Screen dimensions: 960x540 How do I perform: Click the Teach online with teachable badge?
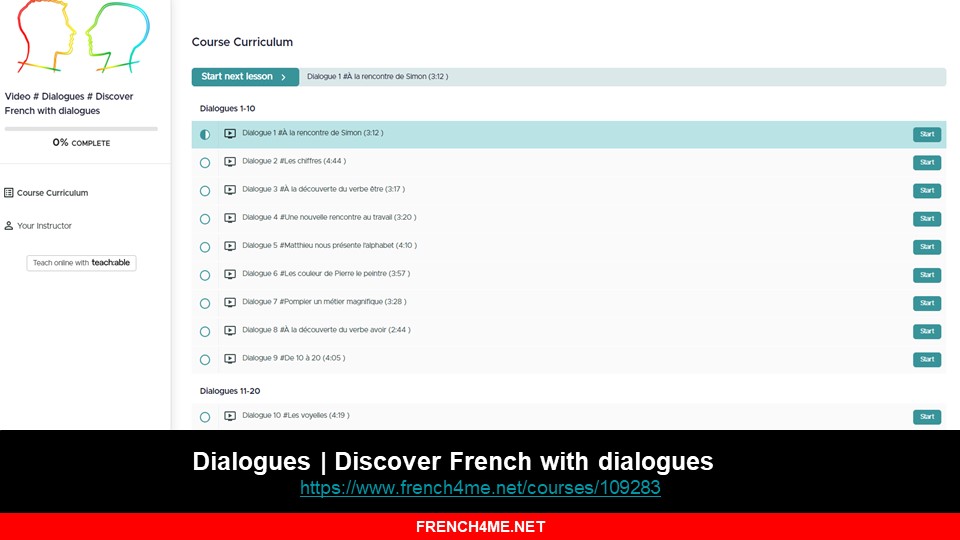point(81,263)
